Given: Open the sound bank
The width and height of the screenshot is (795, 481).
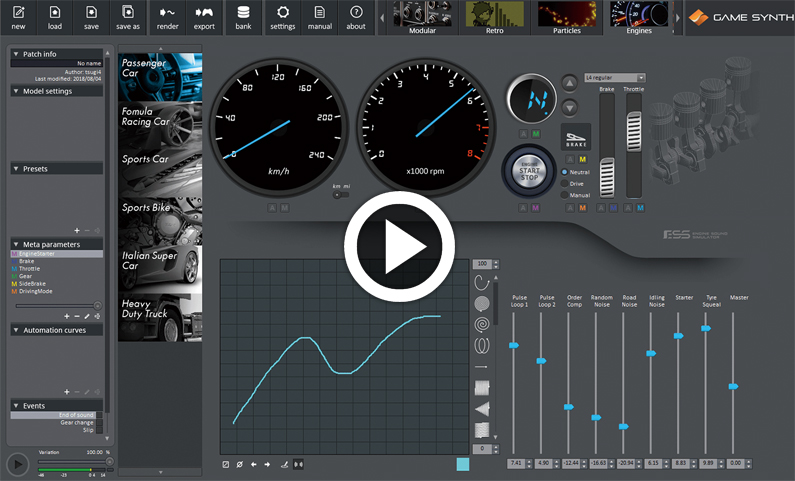Looking at the screenshot, I should pos(243,12).
